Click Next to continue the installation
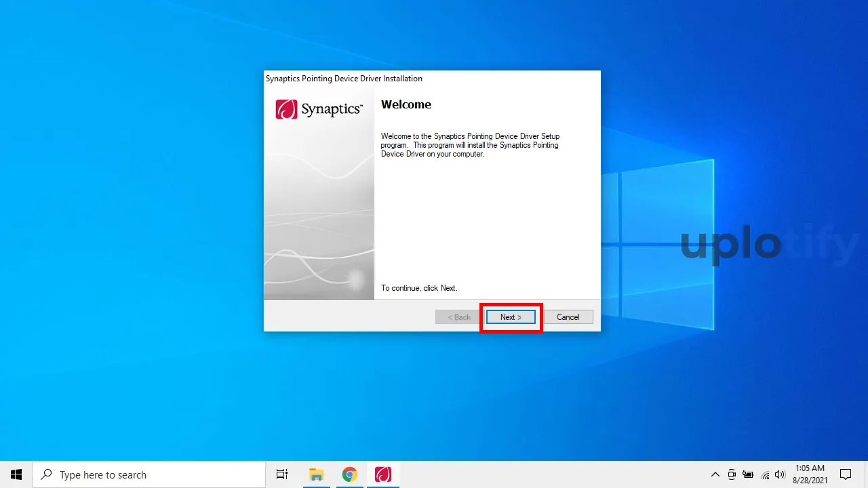Image resolution: width=868 pixels, height=488 pixels. click(x=511, y=317)
